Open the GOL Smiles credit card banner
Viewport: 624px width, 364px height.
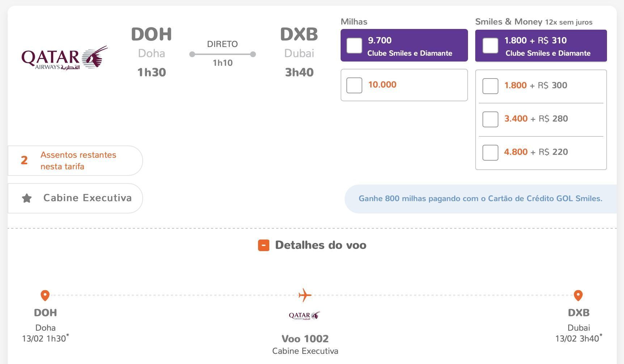[x=481, y=199]
